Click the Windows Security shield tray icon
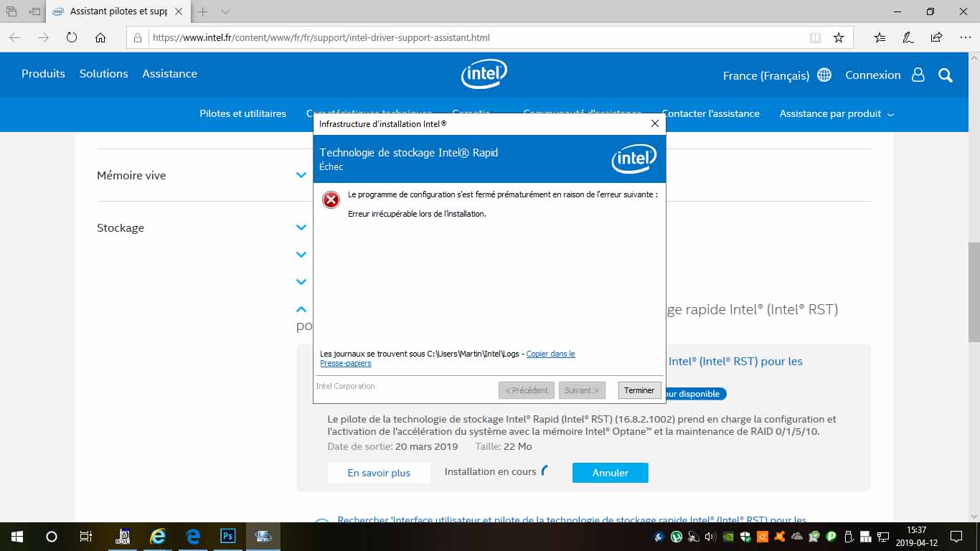The height and width of the screenshot is (551, 980). (745, 536)
